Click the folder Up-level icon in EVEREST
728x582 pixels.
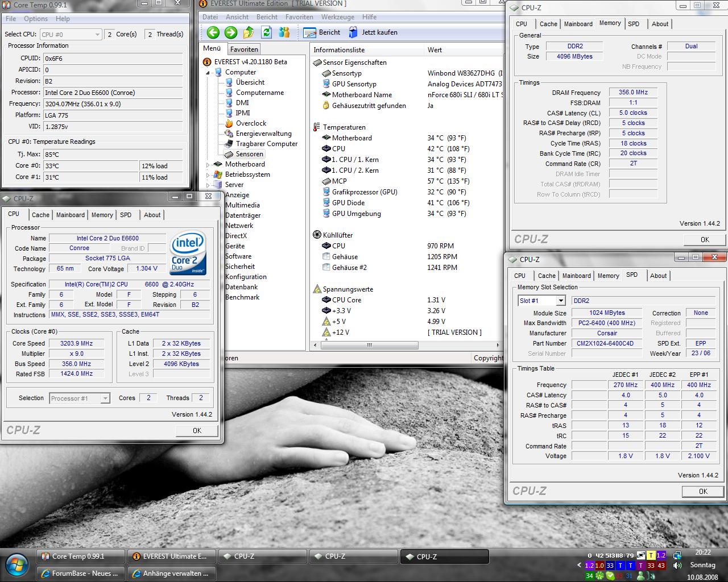point(249,32)
